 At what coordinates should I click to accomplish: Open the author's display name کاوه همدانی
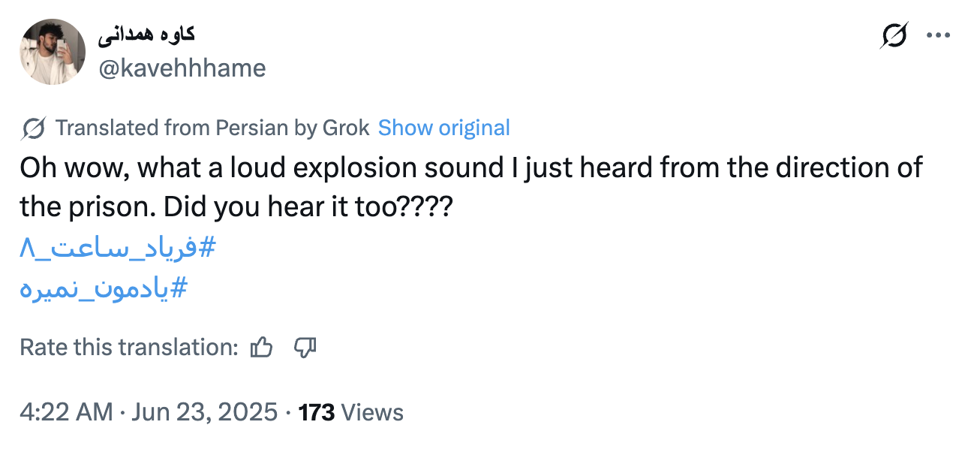click(146, 34)
